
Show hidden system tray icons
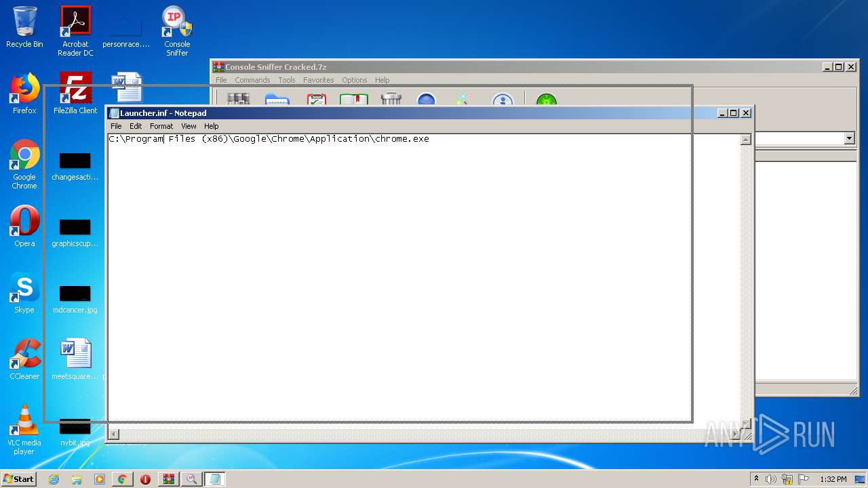(756, 479)
